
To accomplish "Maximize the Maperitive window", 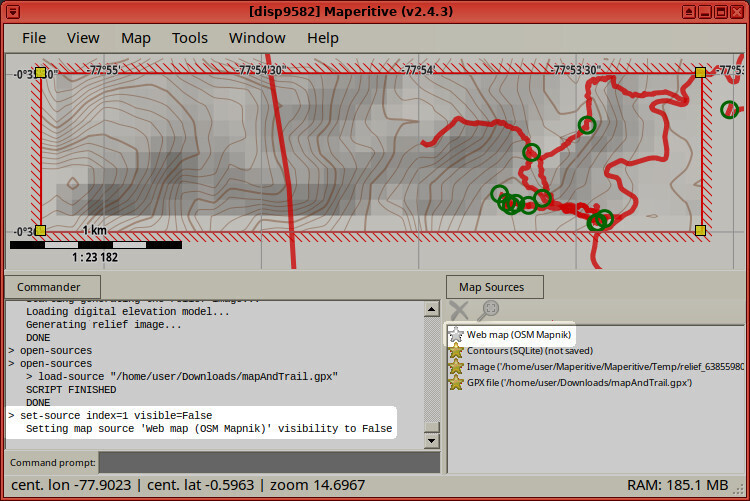I will click(x=721, y=11).
